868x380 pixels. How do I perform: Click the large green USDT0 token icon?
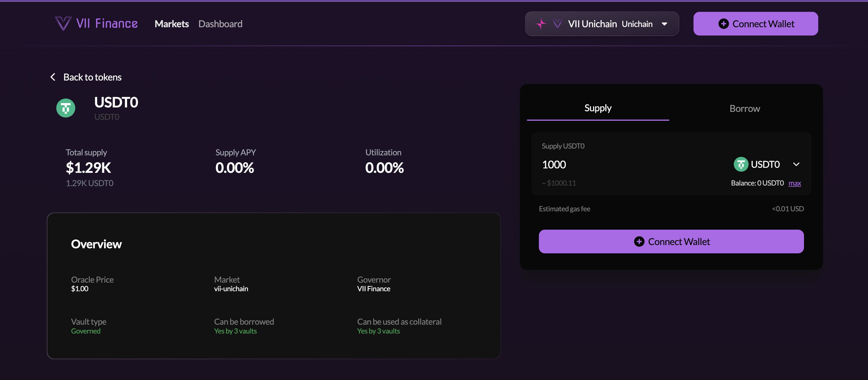pos(66,108)
